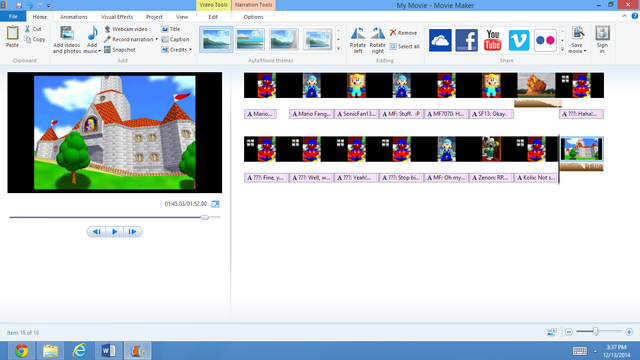
Task: Expand the Share destinations gallery
Action: tap(562, 49)
